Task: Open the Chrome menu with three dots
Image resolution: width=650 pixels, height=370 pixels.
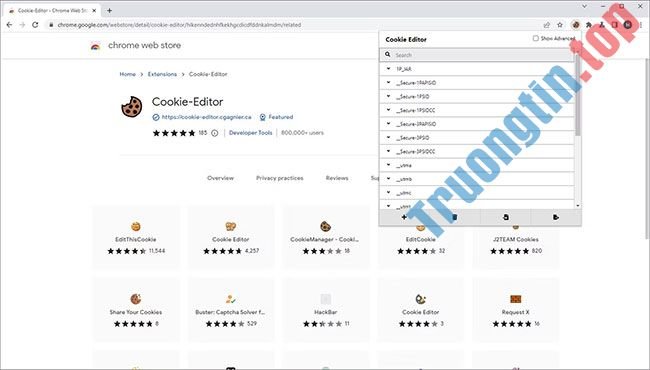Action: tap(641, 25)
